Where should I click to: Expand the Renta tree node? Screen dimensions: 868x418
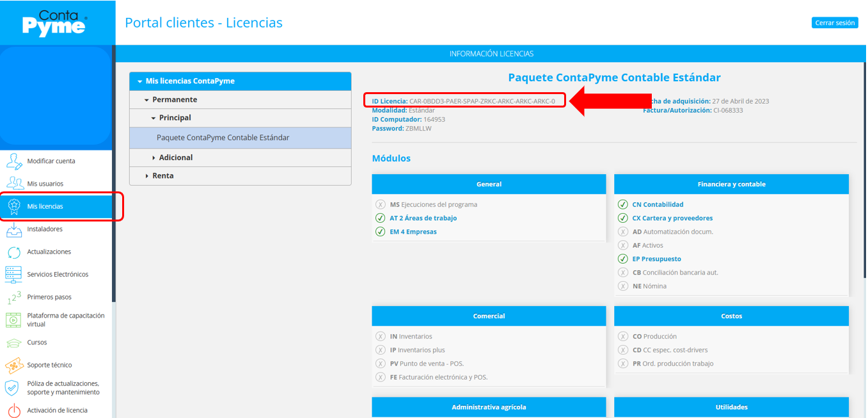[x=241, y=175]
